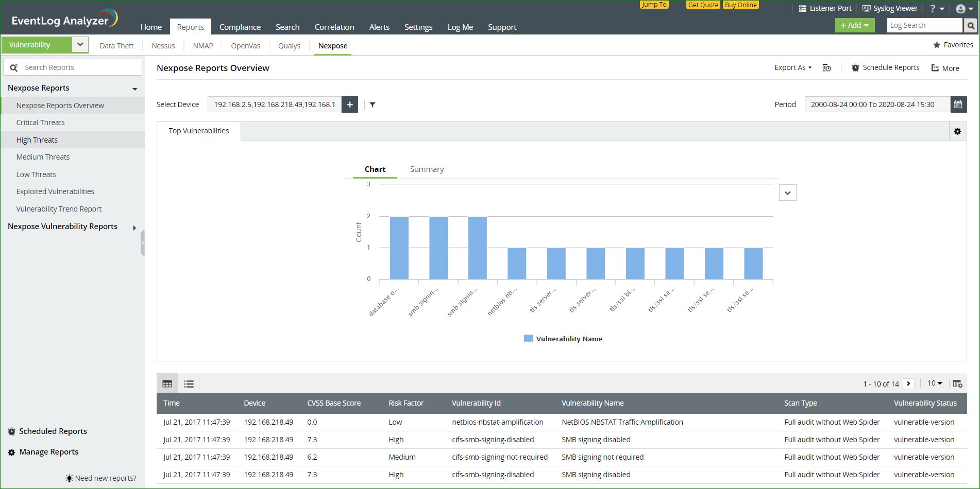This screenshot has width=980, height=489.
Task: Click the add device plus icon
Action: coord(349,104)
